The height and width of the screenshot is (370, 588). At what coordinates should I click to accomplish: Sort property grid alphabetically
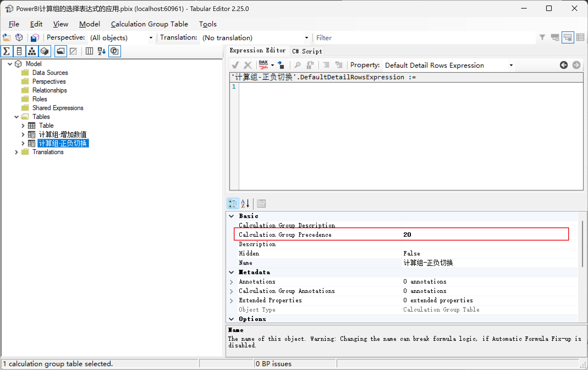tap(245, 204)
